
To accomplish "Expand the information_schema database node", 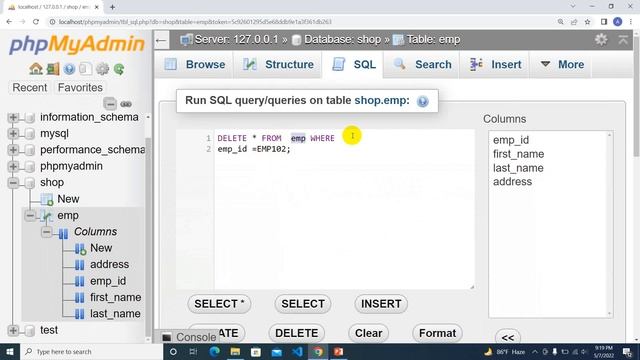I will (x=13, y=117).
